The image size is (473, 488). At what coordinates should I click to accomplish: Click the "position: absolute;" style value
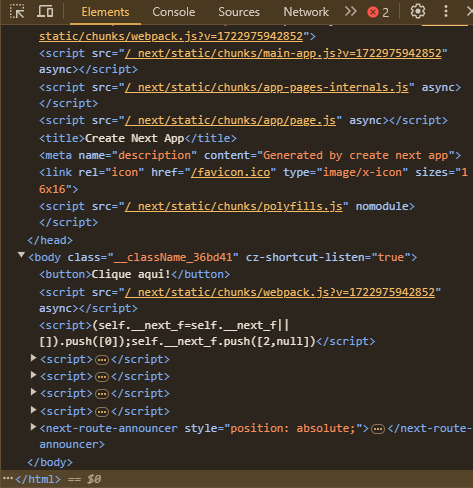293,428
